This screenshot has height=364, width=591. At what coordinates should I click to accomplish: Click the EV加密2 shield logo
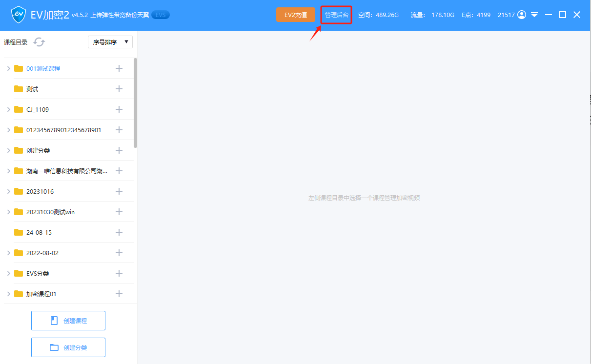click(x=19, y=15)
